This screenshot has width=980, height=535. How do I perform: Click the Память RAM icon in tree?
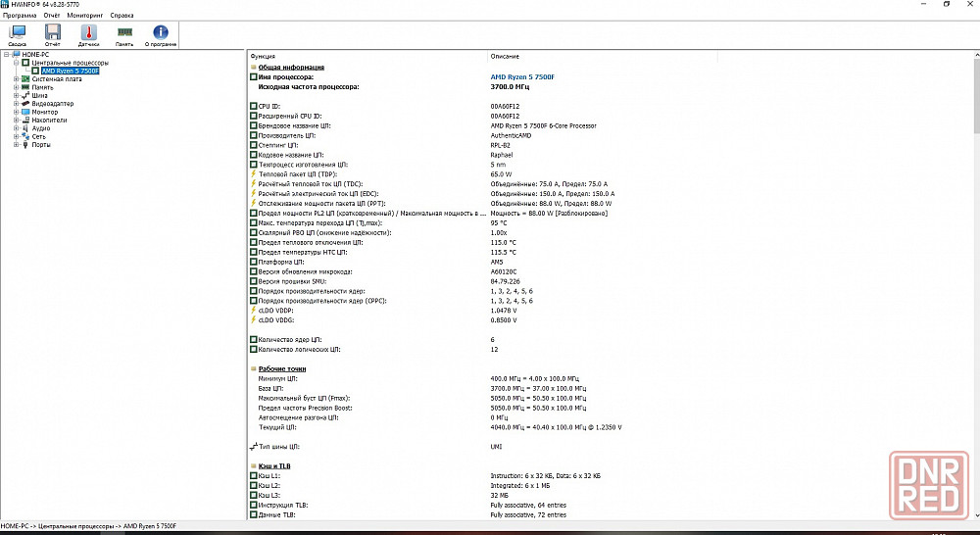(x=25, y=87)
